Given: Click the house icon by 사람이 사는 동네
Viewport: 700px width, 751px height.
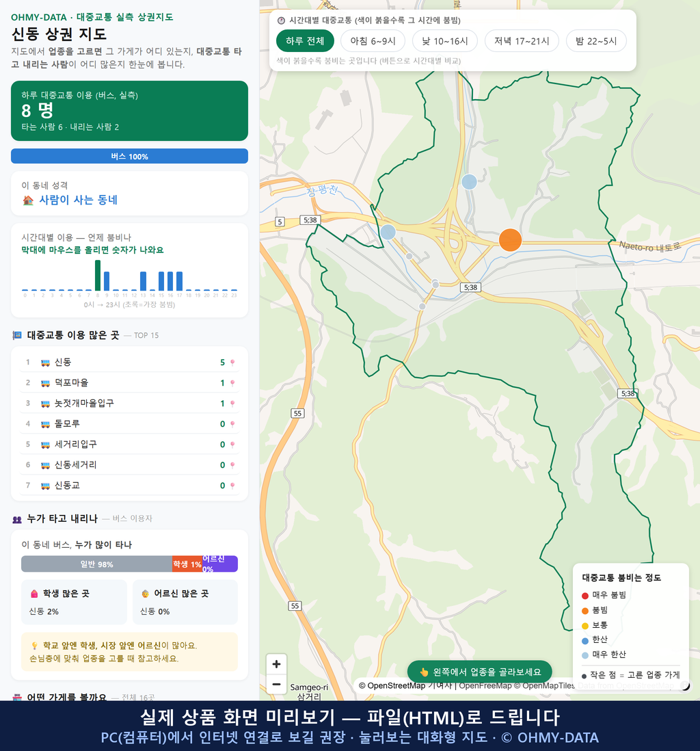Looking at the screenshot, I should (28, 200).
